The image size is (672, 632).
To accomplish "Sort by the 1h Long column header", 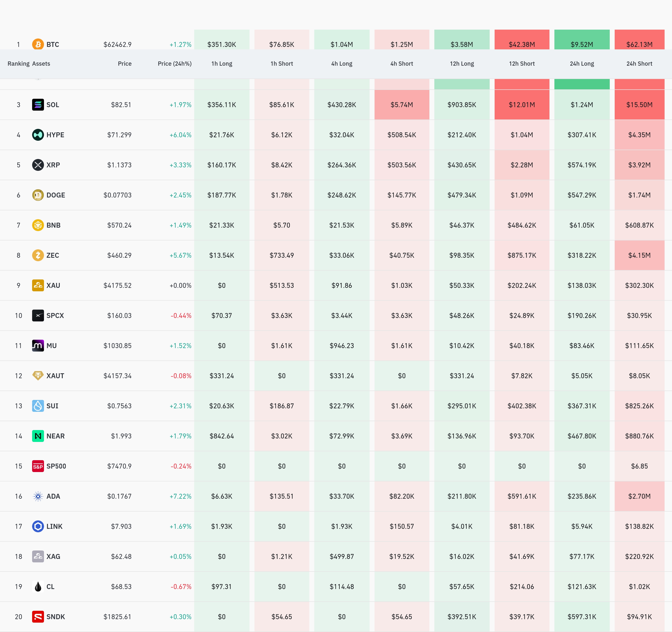I will [x=222, y=63].
